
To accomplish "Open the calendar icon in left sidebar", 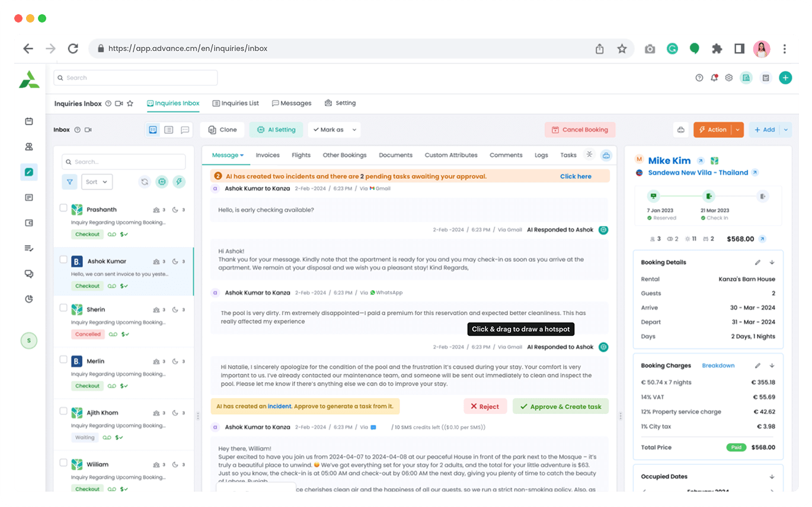I will pyautogui.click(x=28, y=121).
